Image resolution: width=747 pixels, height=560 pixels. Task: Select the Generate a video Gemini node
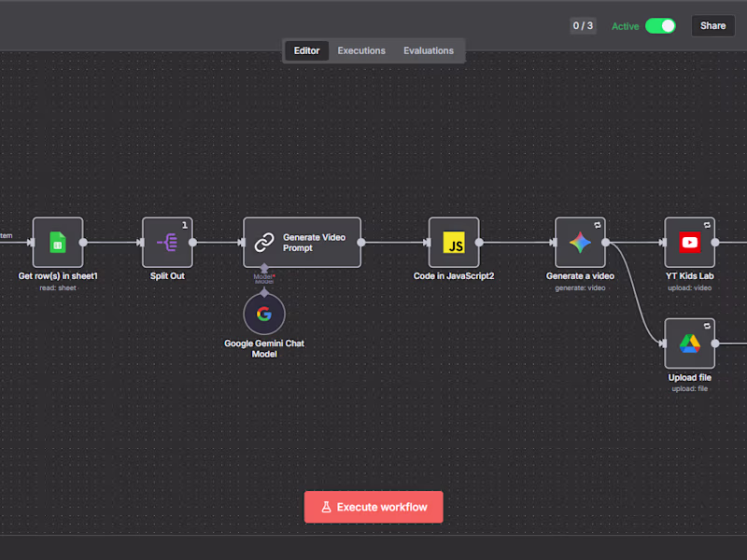580,242
